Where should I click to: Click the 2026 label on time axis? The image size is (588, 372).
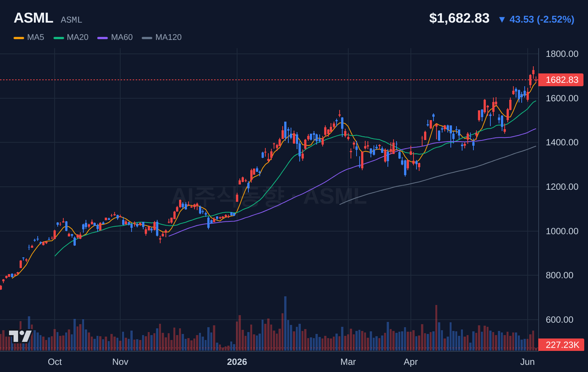point(237,362)
